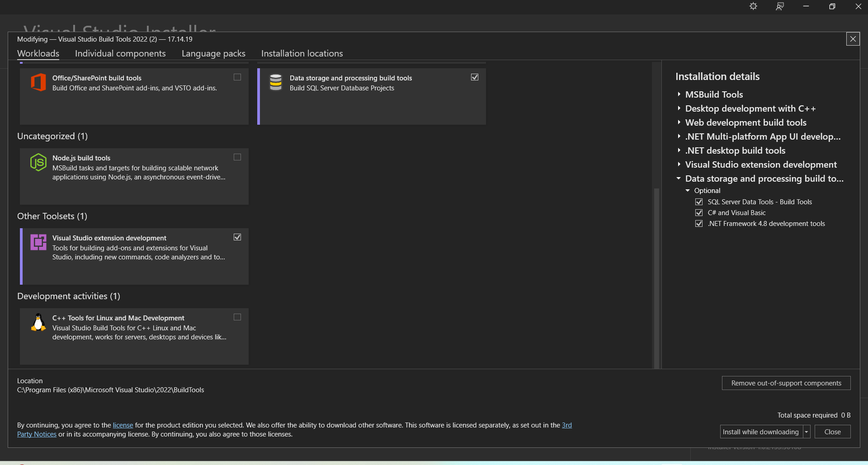Open the license link
Viewport: 868px width, 465px height.
click(123, 425)
